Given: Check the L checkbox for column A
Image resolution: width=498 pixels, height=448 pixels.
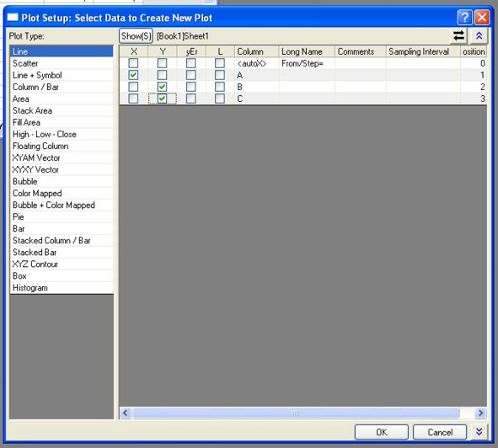Looking at the screenshot, I should click(x=219, y=75).
